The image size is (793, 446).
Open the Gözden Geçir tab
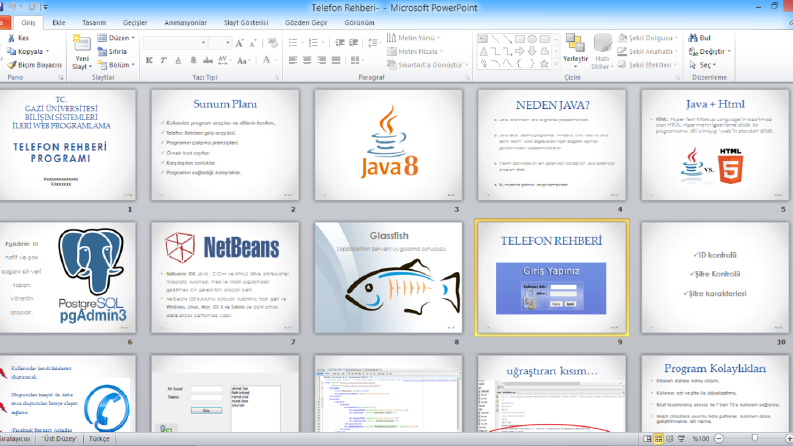[x=306, y=23]
